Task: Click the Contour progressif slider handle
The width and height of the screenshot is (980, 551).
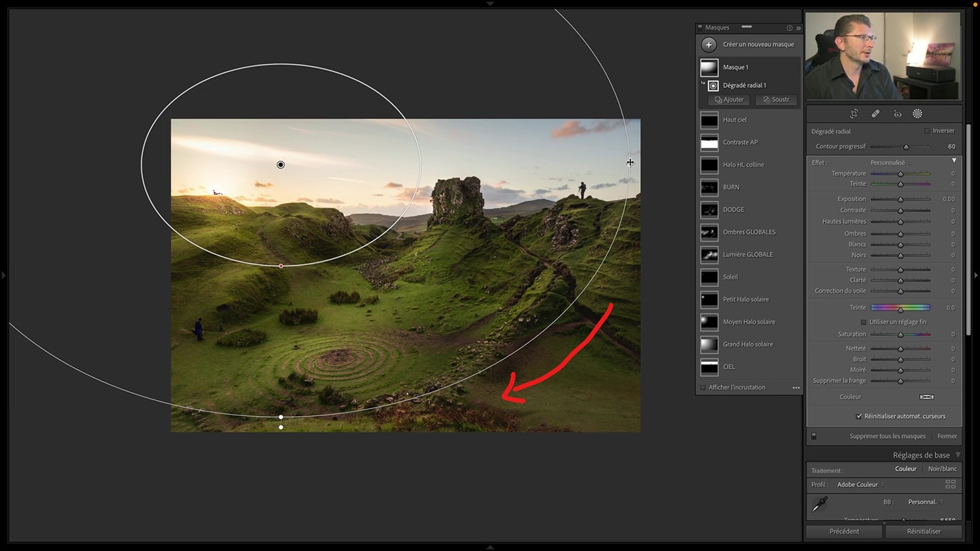Action: (906, 147)
